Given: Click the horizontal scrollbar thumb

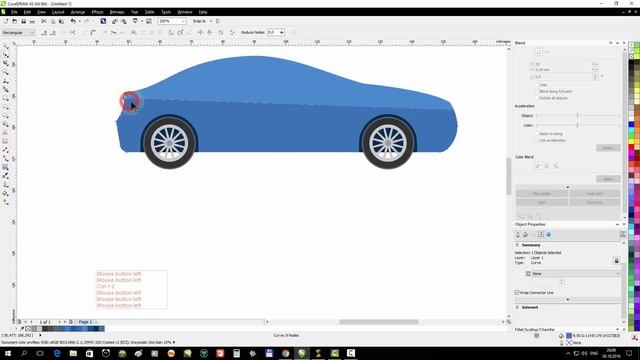Looking at the screenshot, I should (378, 322).
